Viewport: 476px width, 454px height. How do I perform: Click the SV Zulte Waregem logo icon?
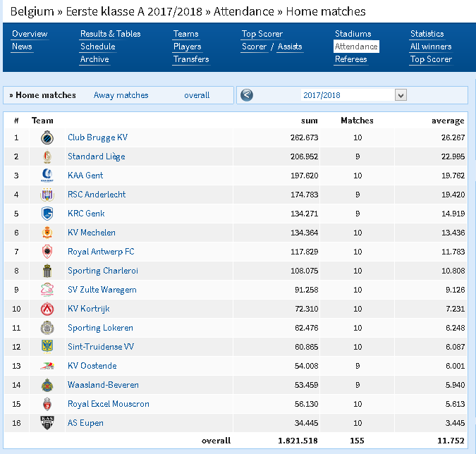[47, 290]
